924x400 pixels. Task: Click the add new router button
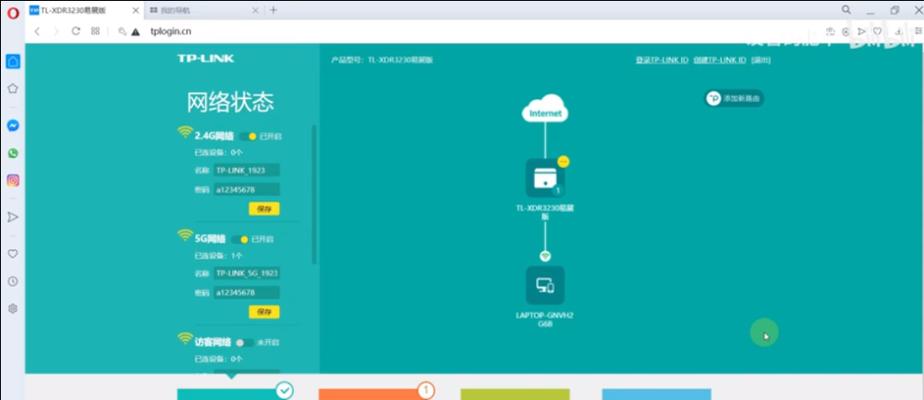click(x=735, y=98)
